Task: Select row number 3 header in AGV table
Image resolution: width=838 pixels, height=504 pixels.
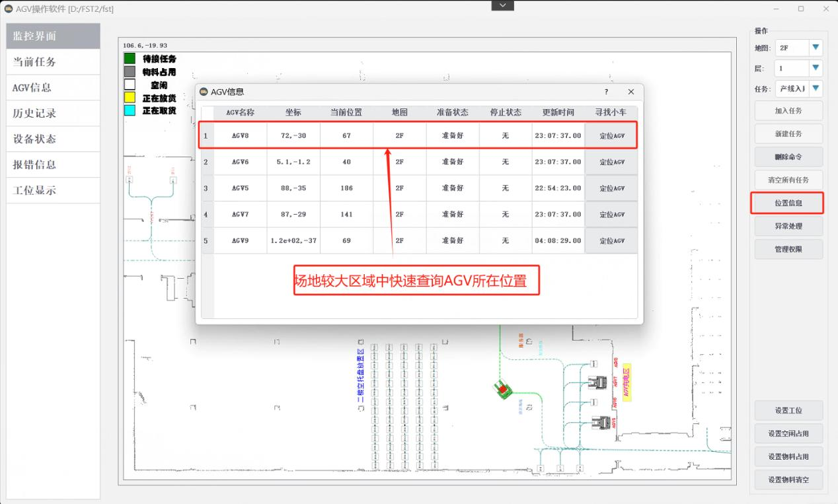Action: [207, 188]
